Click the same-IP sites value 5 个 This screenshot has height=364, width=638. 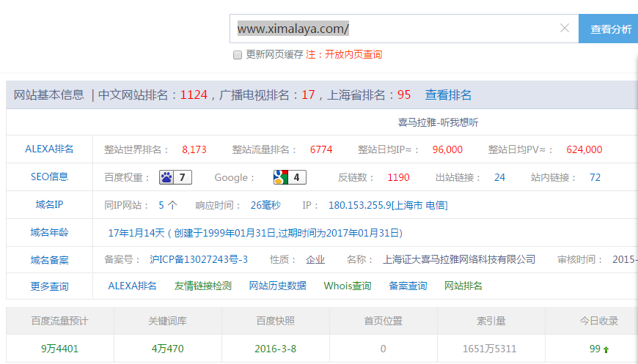pyautogui.click(x=168, y=205)
